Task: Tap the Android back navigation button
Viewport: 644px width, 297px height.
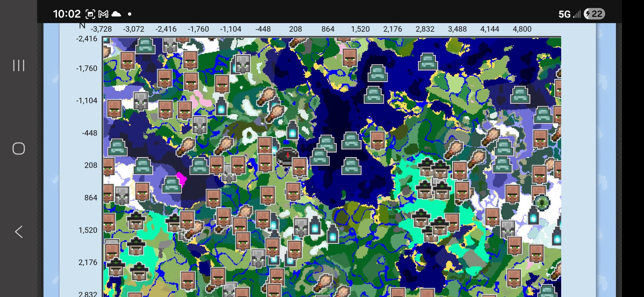Action: (18, 232)
